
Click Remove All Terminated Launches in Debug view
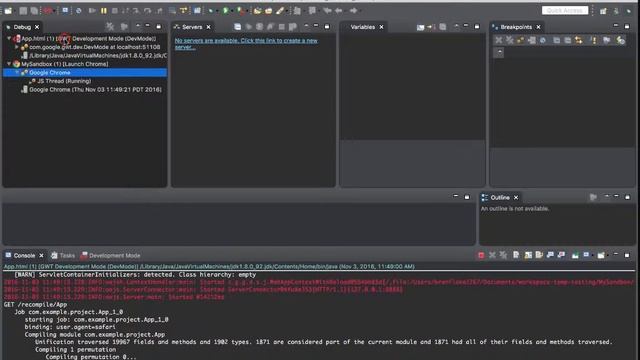(110, 27)
